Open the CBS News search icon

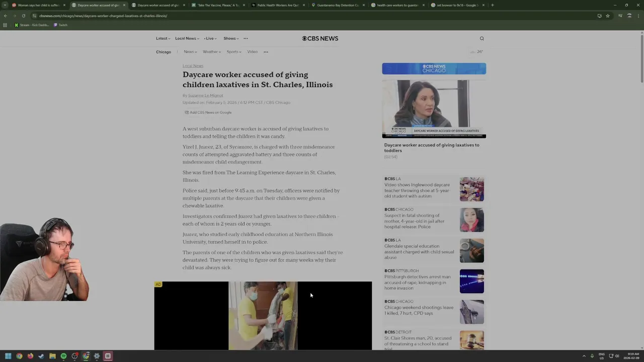pos(481,38)
